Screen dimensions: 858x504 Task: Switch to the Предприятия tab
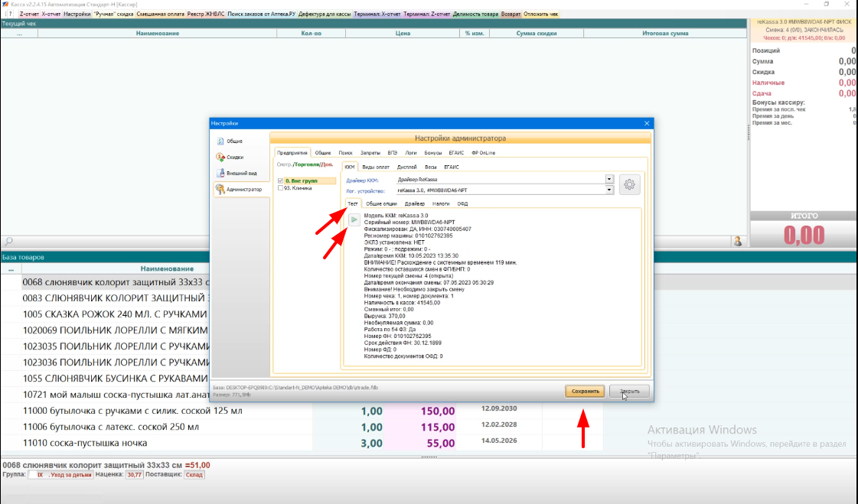click(x=292, y=153)
